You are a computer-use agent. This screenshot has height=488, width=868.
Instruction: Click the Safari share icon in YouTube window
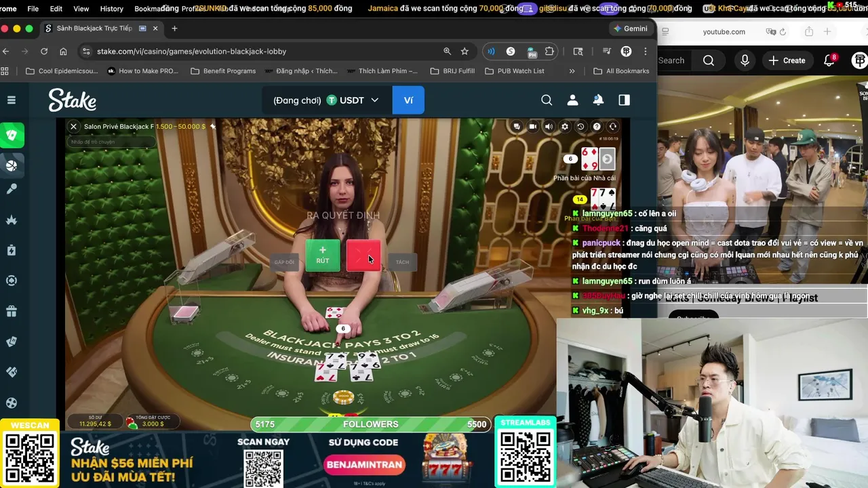coord(809,32)
